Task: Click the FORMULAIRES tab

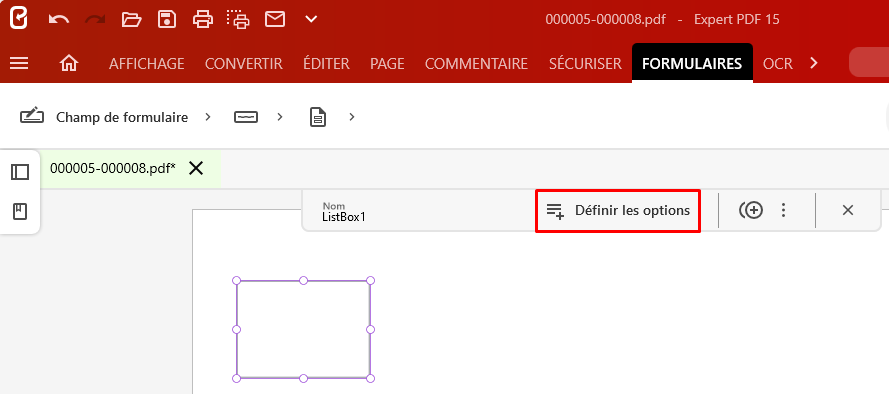Action: point(692,63)
